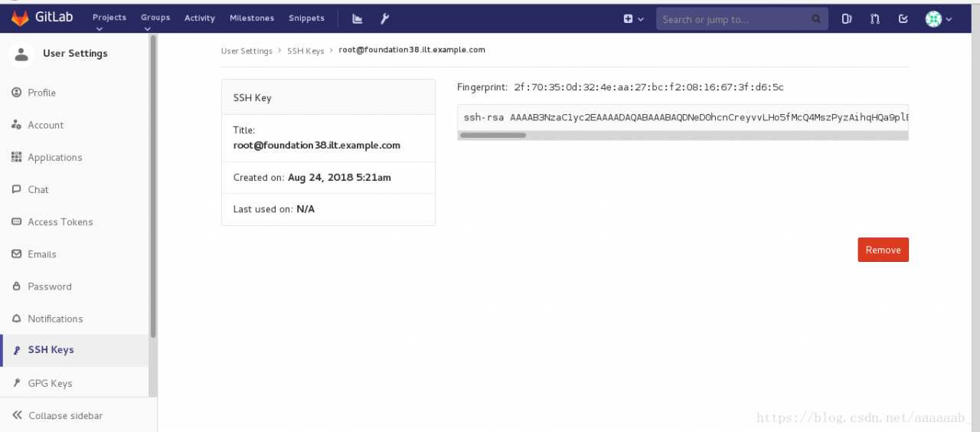Click the collapse double-chevron icon
Screen dimensions: 980x432
[x=17, y=415]
